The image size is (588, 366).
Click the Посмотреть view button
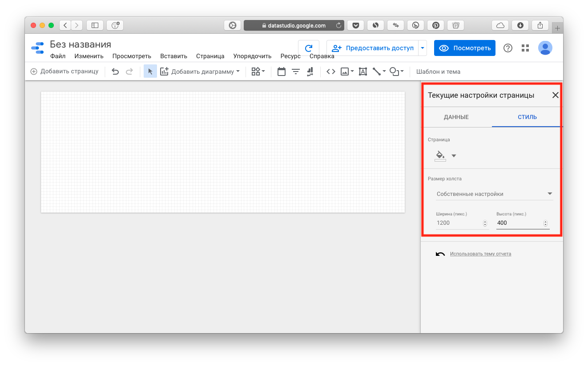pos(465,48)
